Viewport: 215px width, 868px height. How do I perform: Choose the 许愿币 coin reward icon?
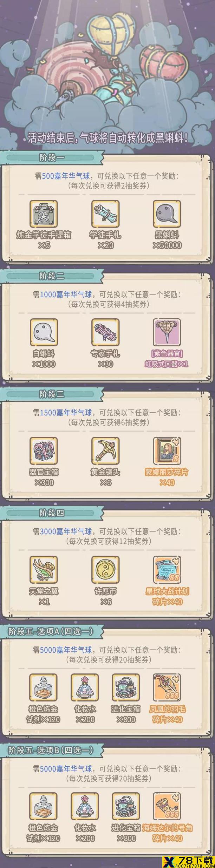pos(105,570)
